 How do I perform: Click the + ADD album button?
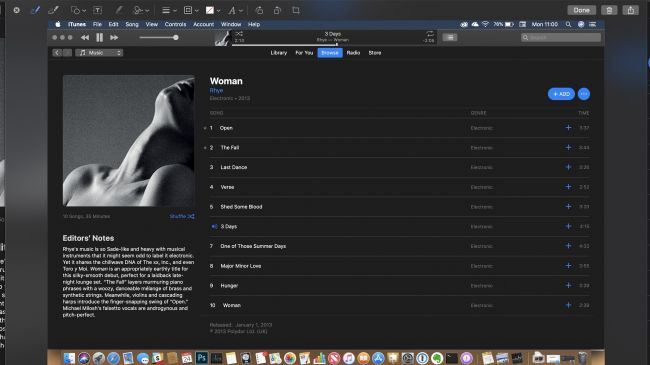pyautogui.click(x=561, y=94)
